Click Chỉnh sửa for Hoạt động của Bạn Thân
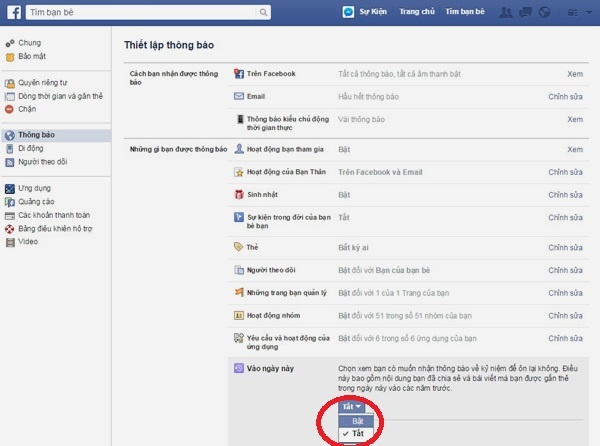Viewport: 600px width, 446px height. point(565,172)
